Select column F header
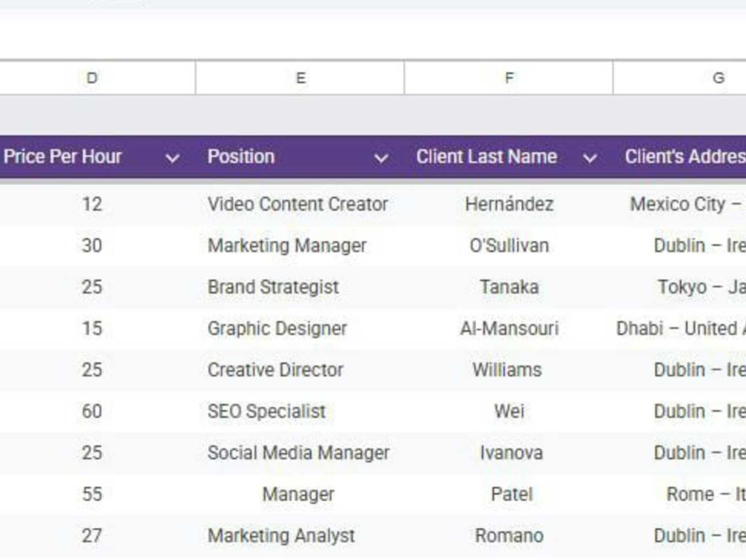746x560 pixels. tap(509, 78)
